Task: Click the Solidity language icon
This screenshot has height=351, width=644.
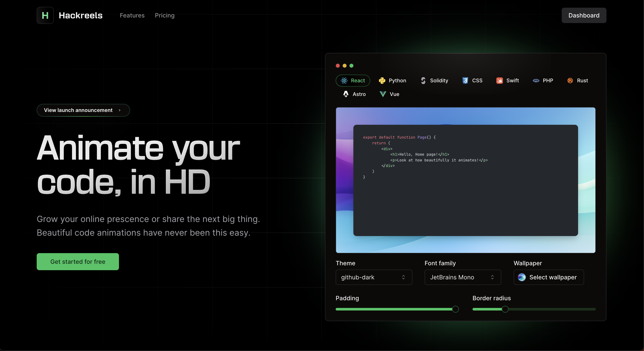Action: tap(423, 81)
